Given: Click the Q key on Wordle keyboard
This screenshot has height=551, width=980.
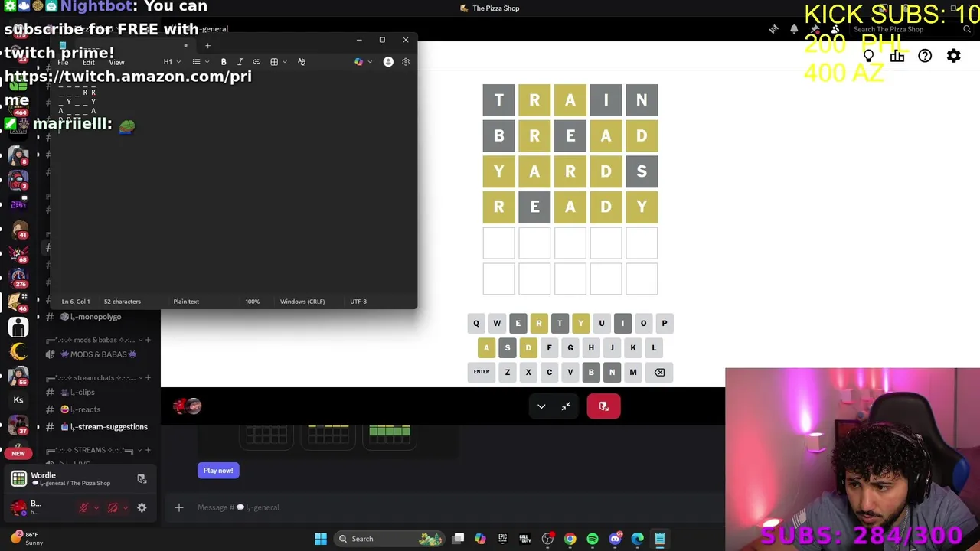Looking at the screenshot, I should (x=476, y=323).
